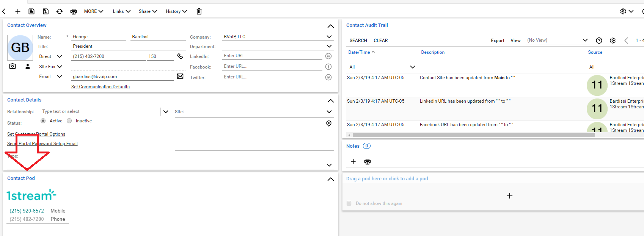644x236 pixels.
Task: Collapse the Contact Overview section
Action: coord(331,26)
